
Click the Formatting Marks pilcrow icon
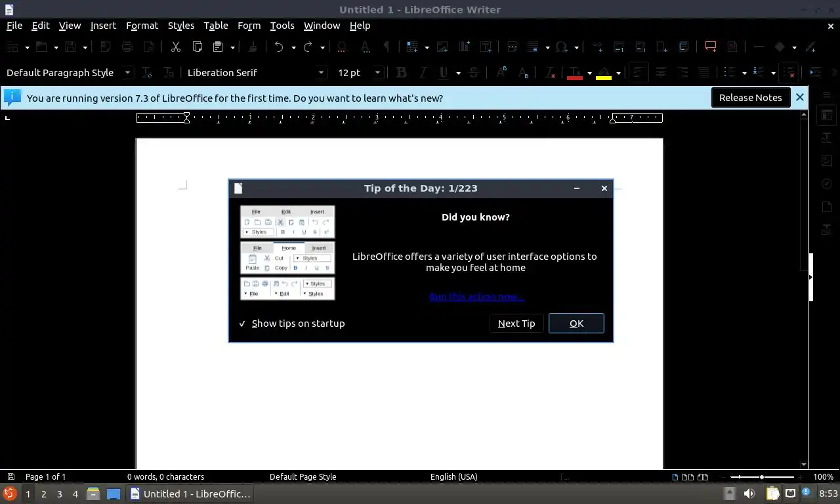387,47
